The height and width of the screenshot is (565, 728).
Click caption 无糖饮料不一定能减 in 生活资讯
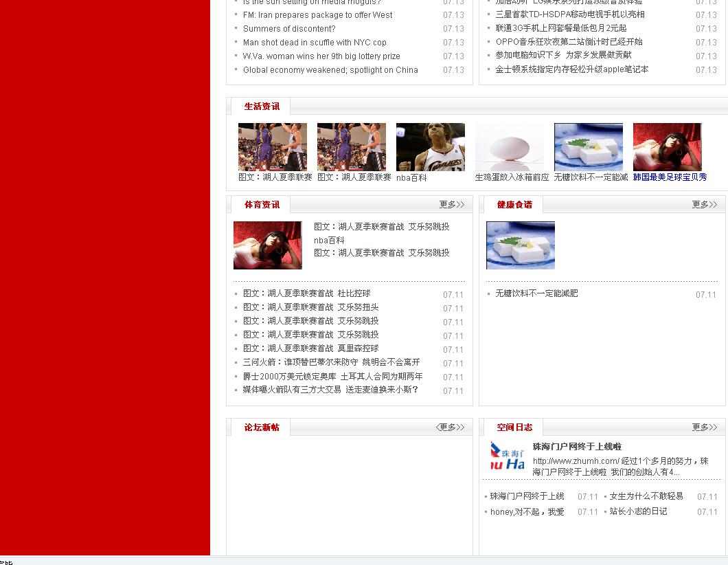coord(591,177)
